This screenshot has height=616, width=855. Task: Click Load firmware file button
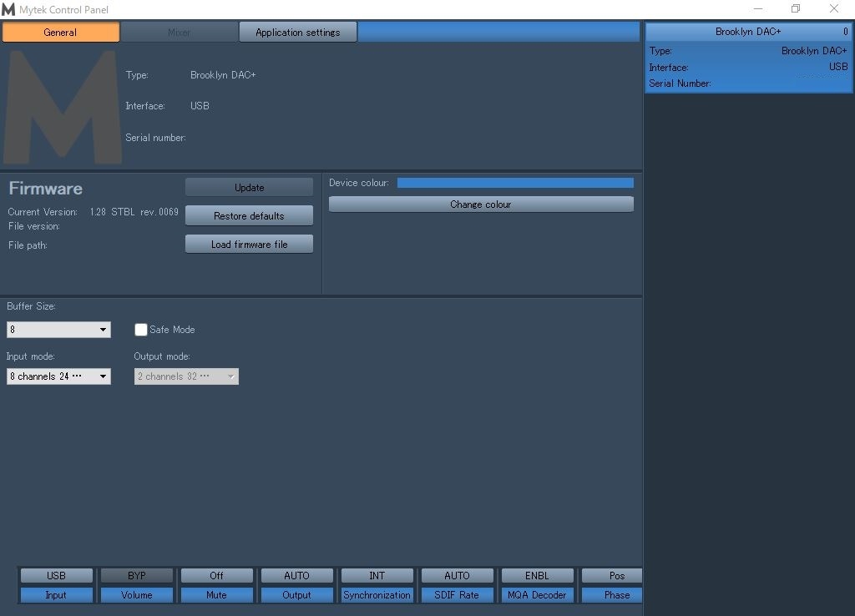(x=249, y=245)
